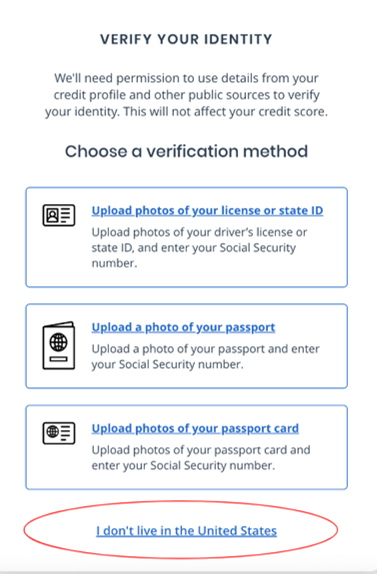Viewport: 377px width, 574px height.
Task: Select 'I don't live in the United States'
Action: (186, 531)
